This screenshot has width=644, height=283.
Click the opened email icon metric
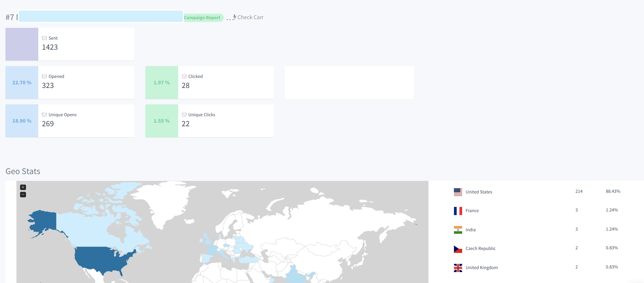point(44,76)
